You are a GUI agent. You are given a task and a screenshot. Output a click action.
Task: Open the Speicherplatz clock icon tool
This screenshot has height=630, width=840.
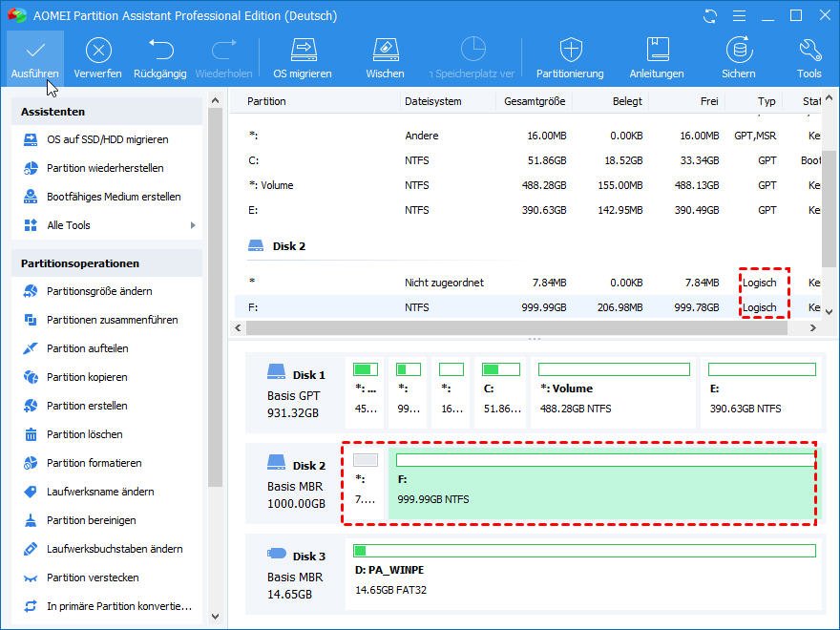pyautogui.click(x=473, y=50)
